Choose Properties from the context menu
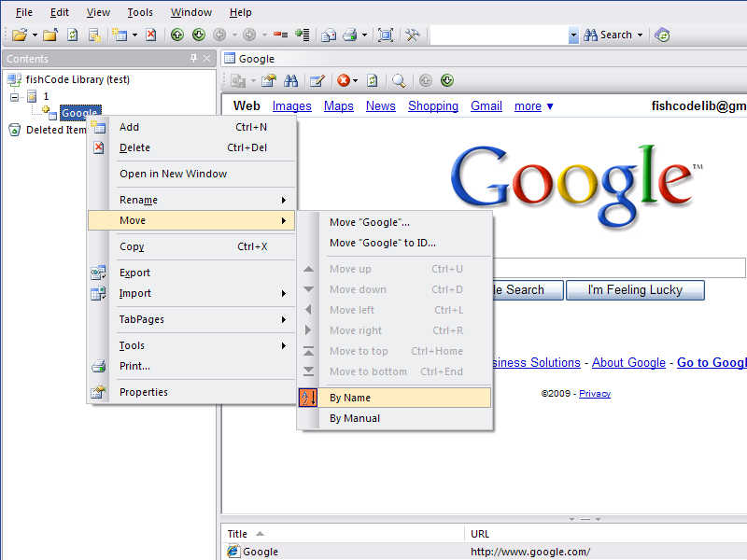Screen dimensions: 747x560 point(192,392)
